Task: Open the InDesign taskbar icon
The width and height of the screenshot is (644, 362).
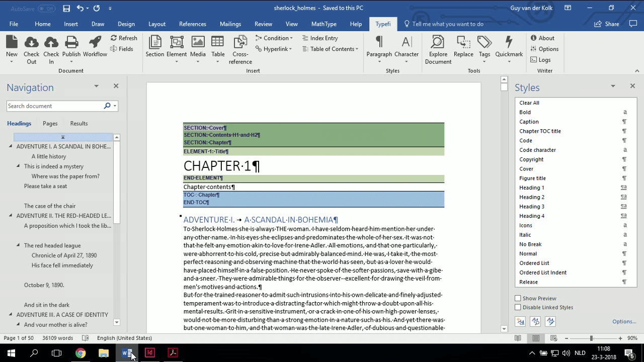Action: (x=149, y=353)
